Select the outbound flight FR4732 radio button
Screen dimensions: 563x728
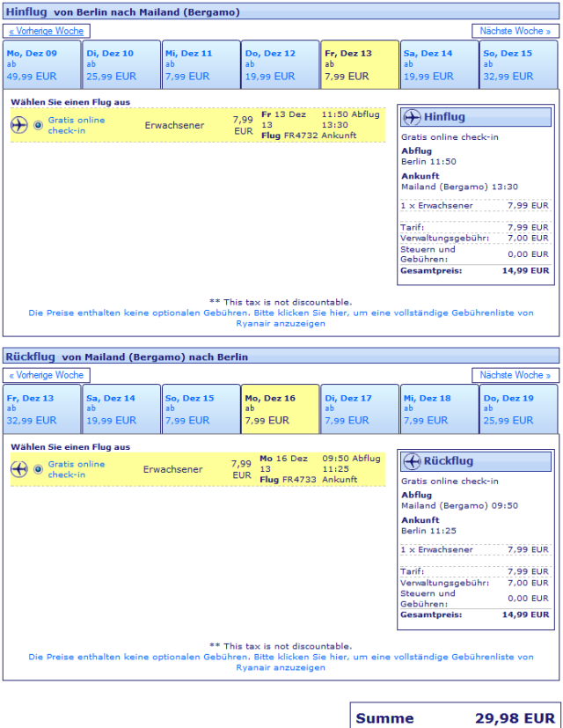click(x=38, y=126)
